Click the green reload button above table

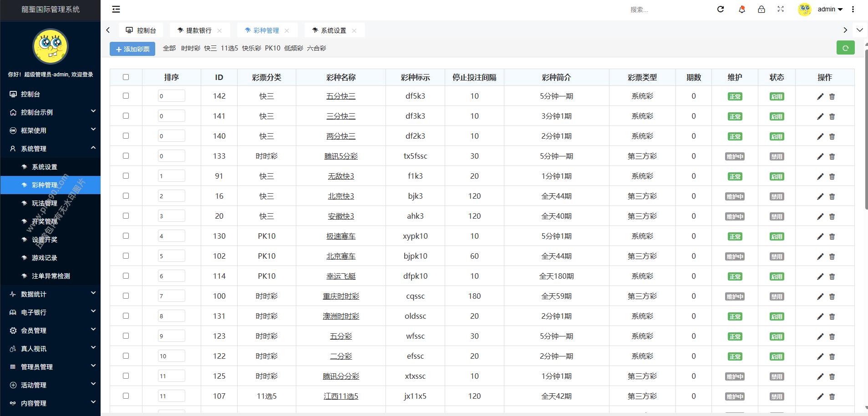tap(845, 48)
